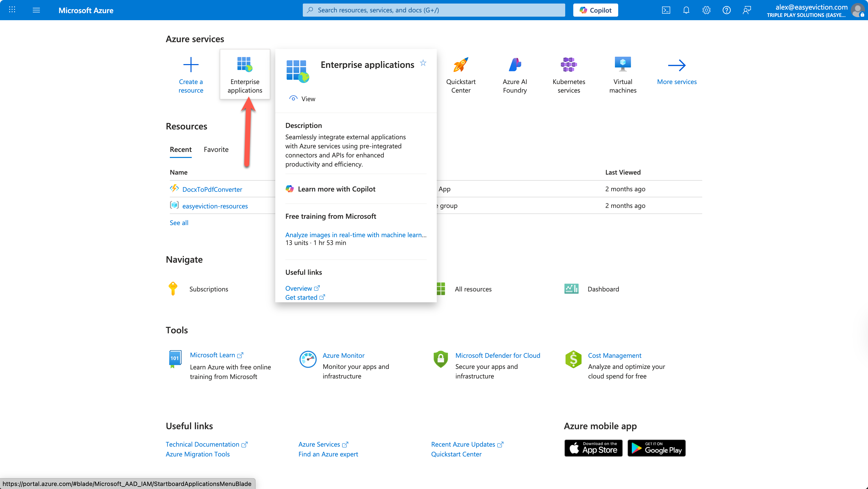Screen dimensions: 868x489
Task: Click the Quickstart Center rocket icon
Action: (x=460, y=64)
